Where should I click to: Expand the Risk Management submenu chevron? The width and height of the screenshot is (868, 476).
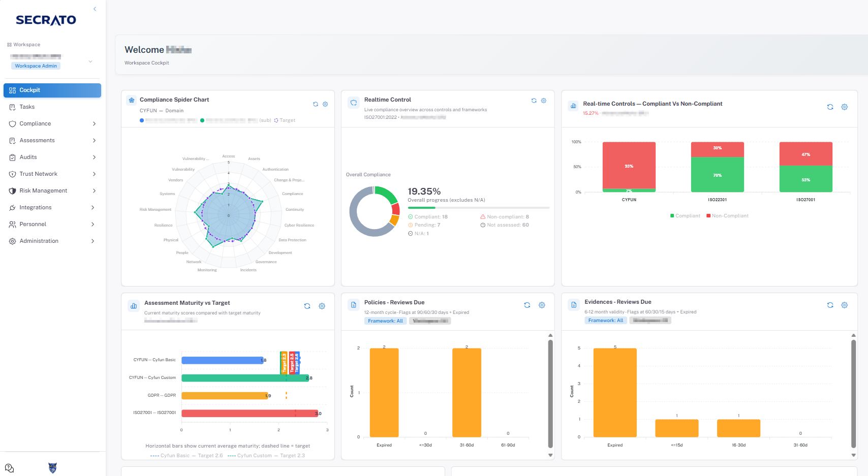coord(94,191)
